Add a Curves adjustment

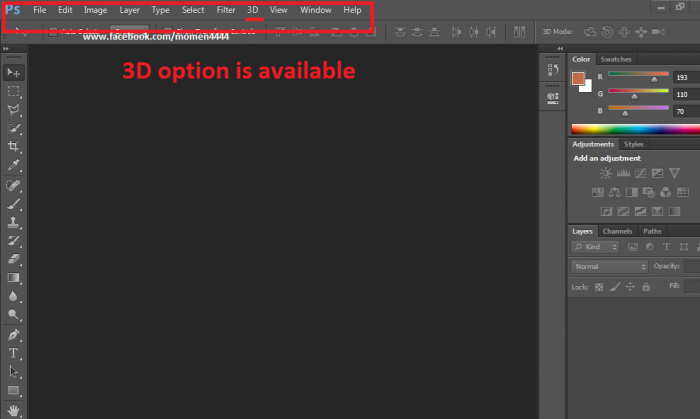click(x=640, y=173)
